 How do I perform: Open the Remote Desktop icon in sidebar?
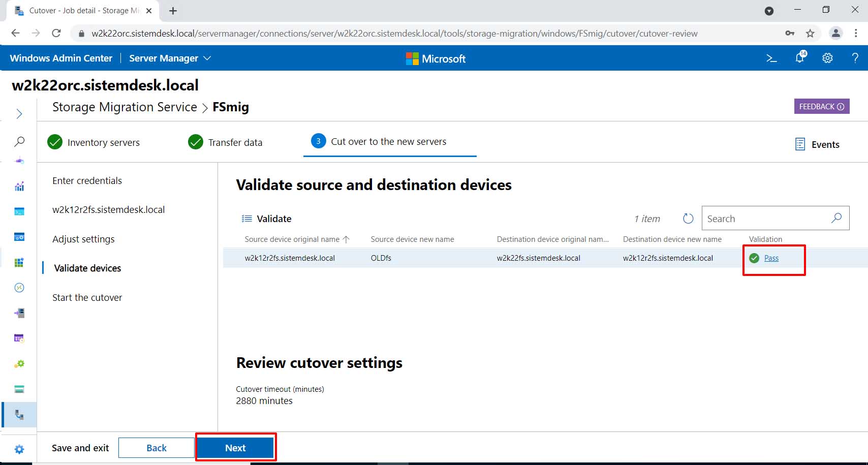coord(19,288)
